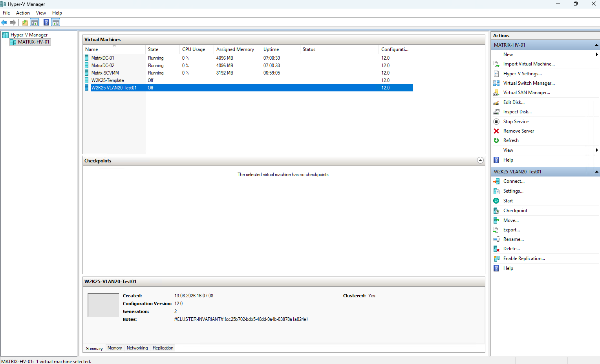
Task: Sort by the Configuration Version column header
Action: [396, 49]
